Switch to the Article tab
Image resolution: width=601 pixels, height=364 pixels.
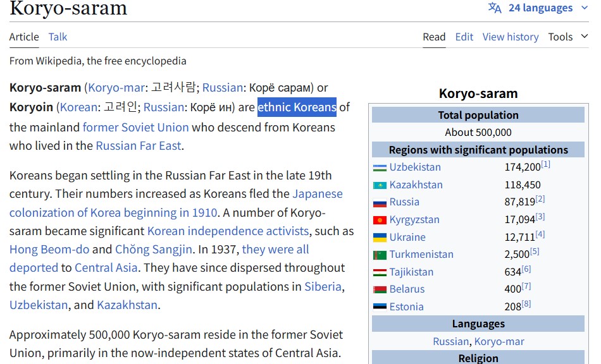pyautogui.click(x=24, y=37)
